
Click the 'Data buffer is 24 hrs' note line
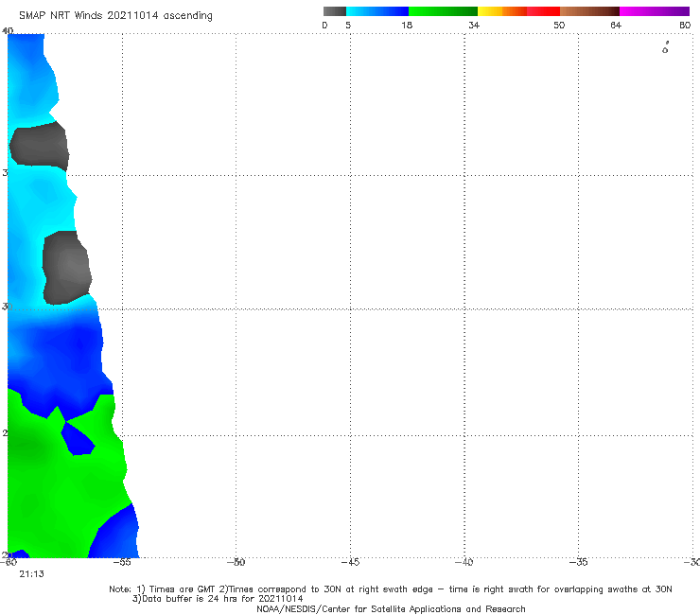218,599
